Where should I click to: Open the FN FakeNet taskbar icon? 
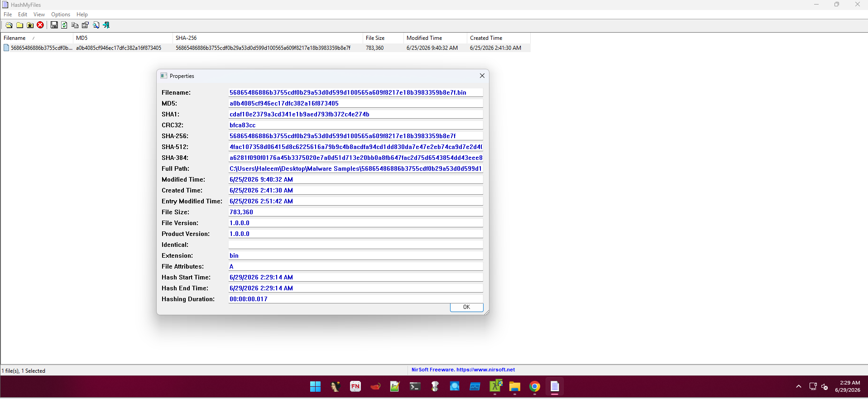click(355, 386)
